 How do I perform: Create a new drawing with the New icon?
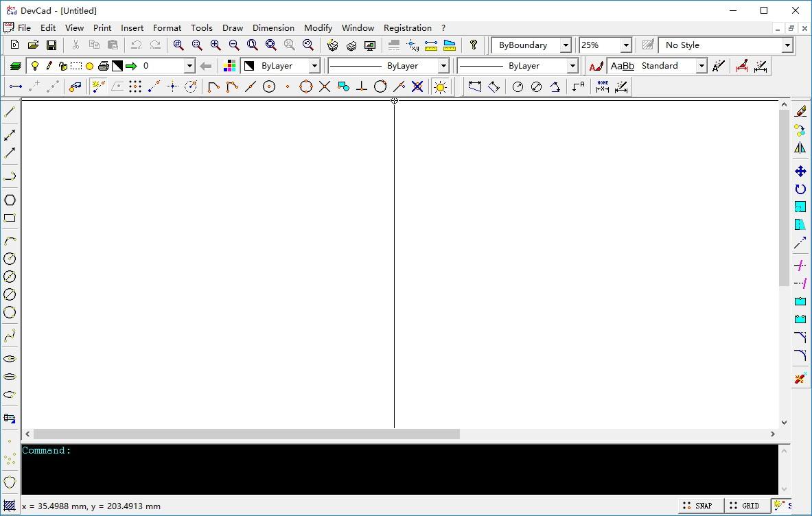[14, 45]
